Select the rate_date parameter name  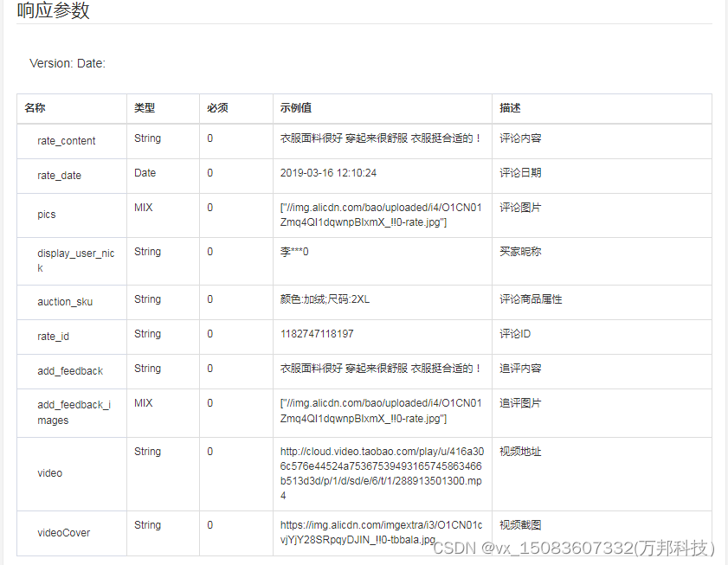[56, 175]
